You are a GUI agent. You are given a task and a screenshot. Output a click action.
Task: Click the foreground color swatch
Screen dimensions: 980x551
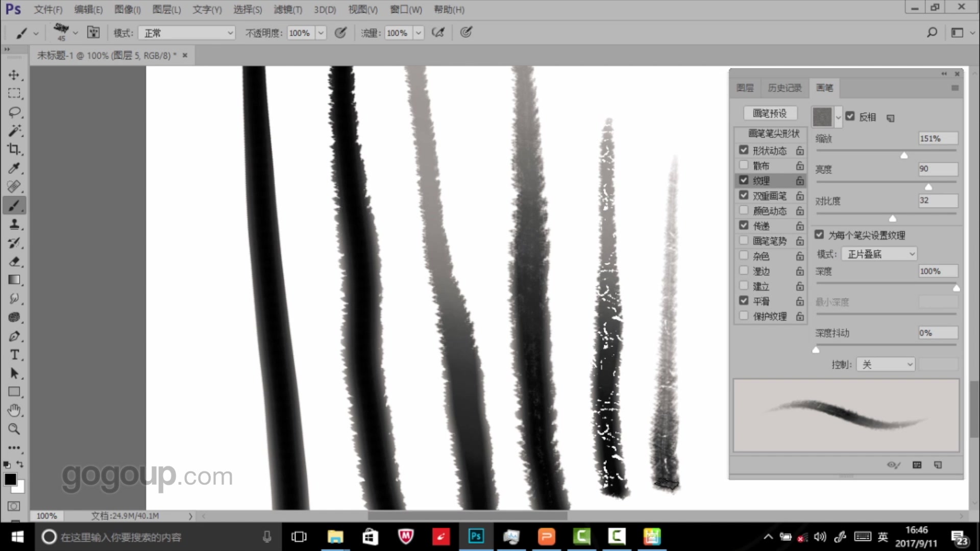10,480
